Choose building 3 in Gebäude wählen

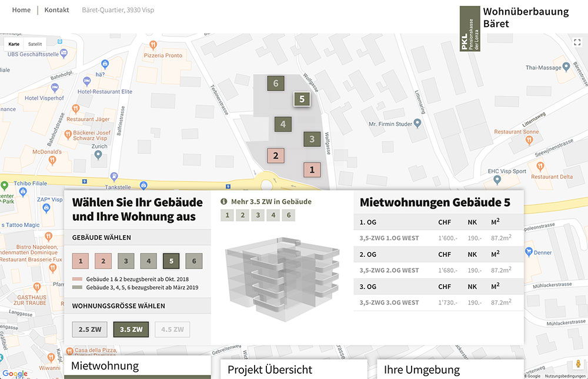coord(126,260)
